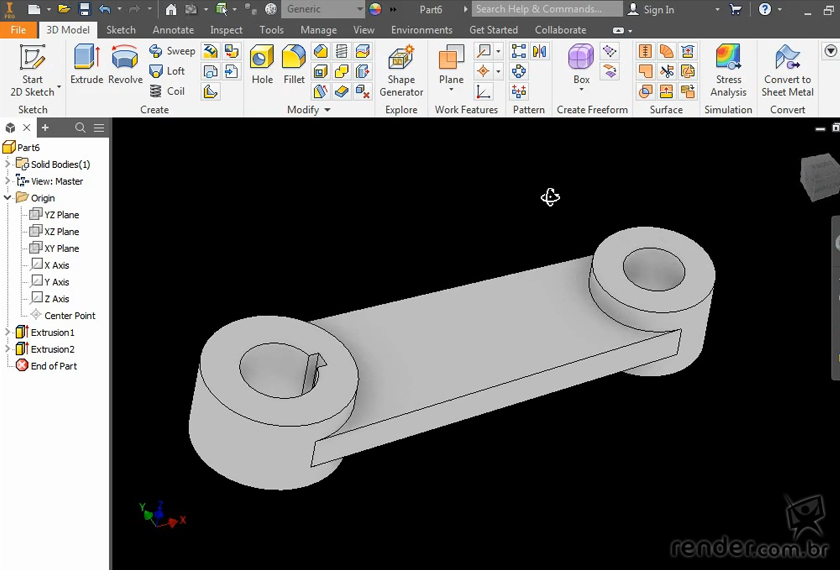Viewport: 840px width, 570px height.
Task: Open the File menu
Action: tap(18, 30)
